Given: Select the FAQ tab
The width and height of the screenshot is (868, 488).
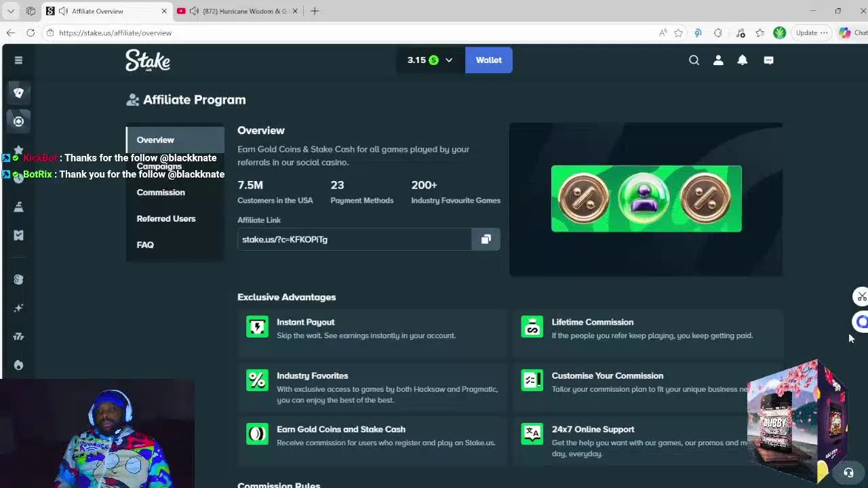Looking at the screenshot, I should [175, 245].
